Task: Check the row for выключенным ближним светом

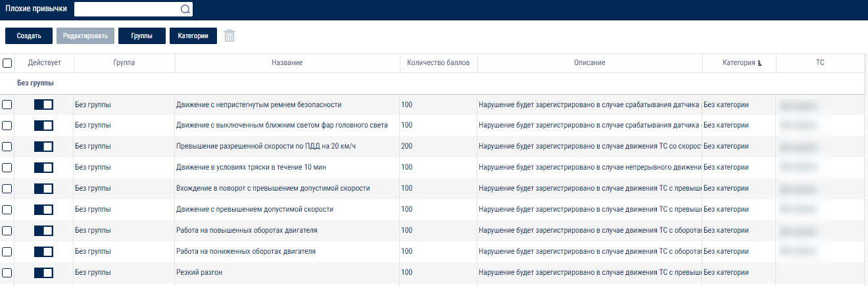Action: point(7,126)
